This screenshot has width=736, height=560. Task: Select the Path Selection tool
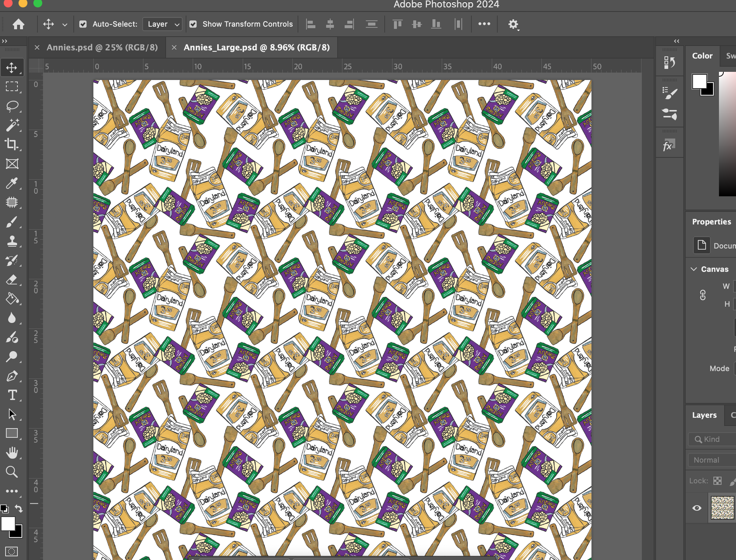coord(12,414)
